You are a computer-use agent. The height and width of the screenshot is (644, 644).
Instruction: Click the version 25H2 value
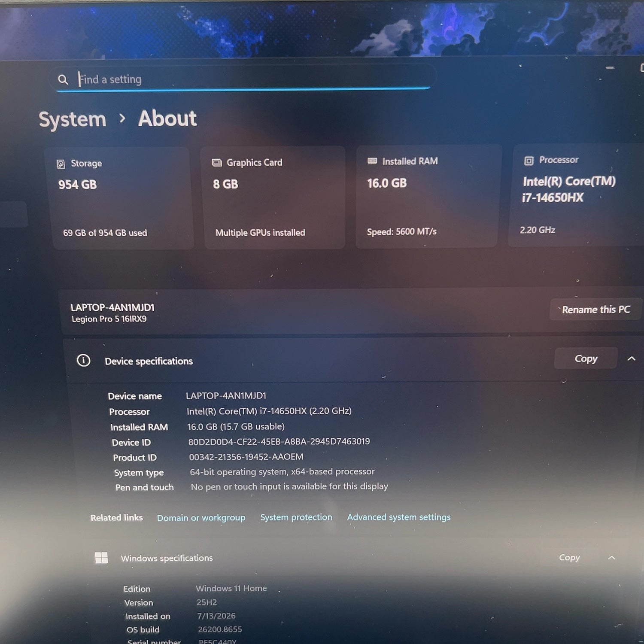point(207,602)
